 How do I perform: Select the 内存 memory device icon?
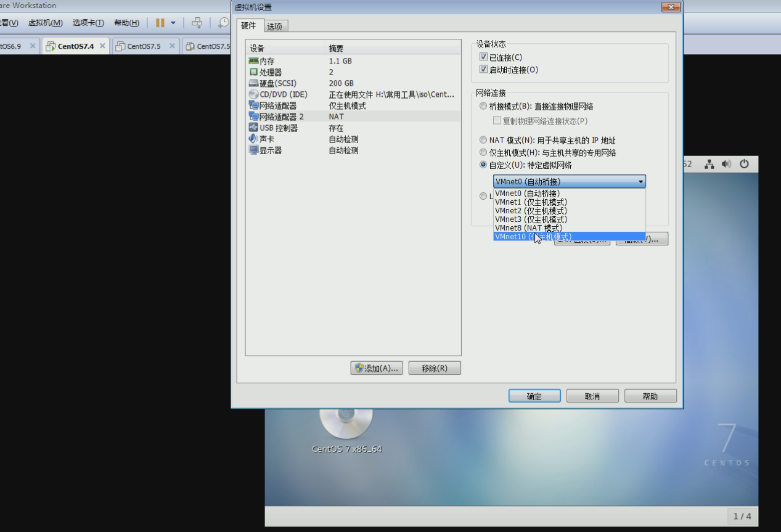(x=253, y=61)
